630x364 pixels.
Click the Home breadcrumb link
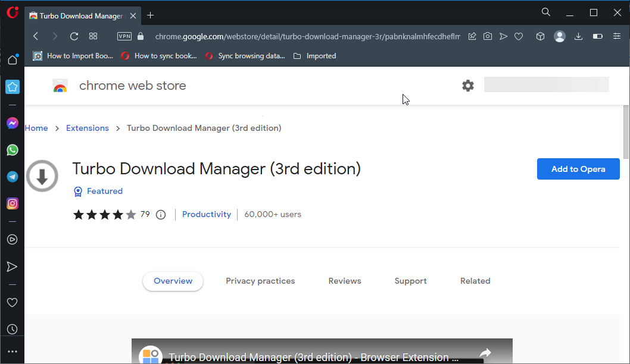point(36,128)
